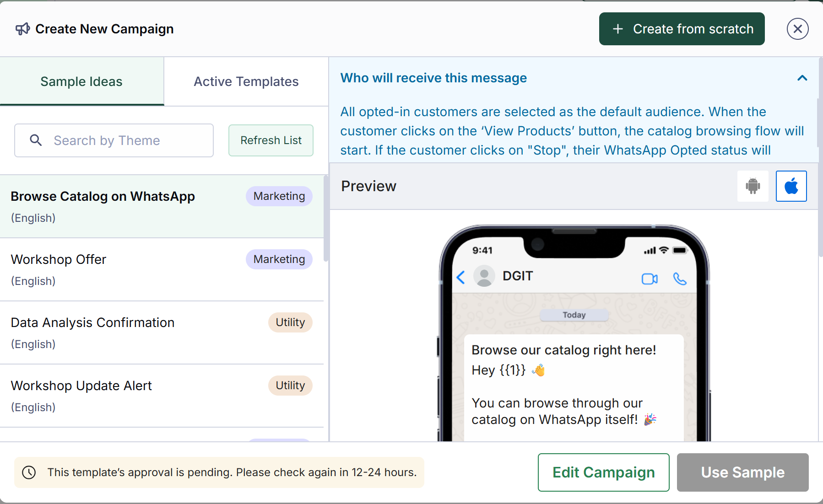Click the search magnifier icon
Image resolution: width=823 pixels, height=504 pixels.
click(36, 140)
